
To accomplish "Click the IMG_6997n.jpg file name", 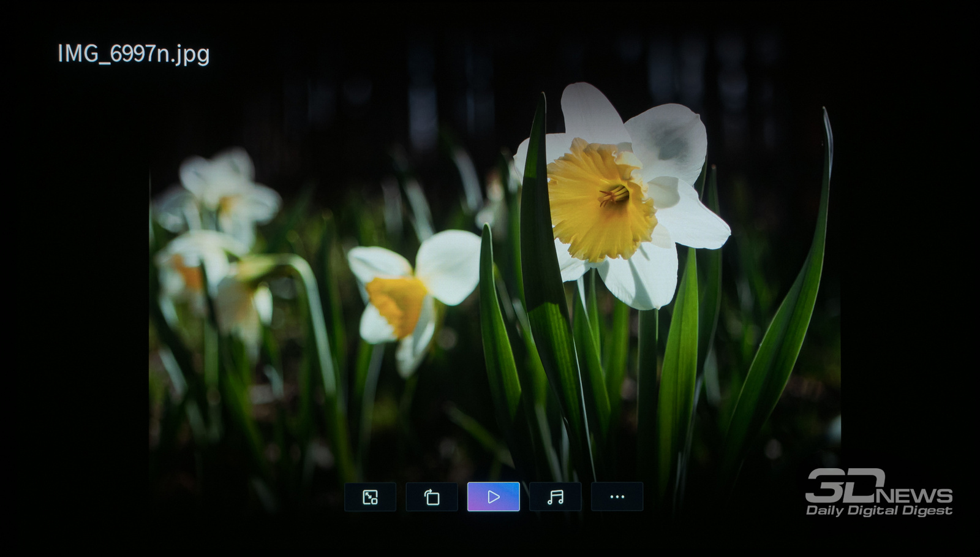I will [x=134, y=54].
